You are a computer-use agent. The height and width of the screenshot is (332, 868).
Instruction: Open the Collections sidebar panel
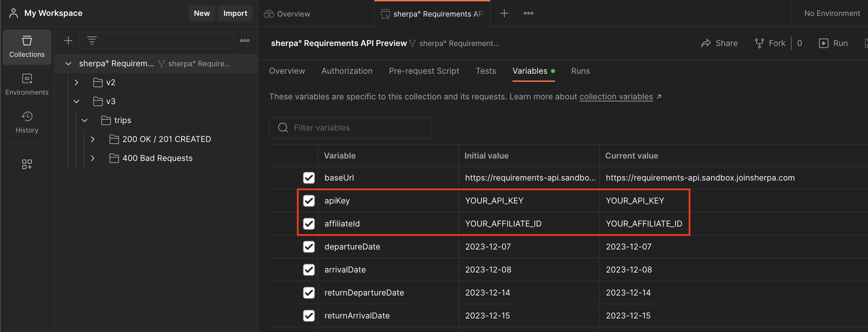coord(27,47)
